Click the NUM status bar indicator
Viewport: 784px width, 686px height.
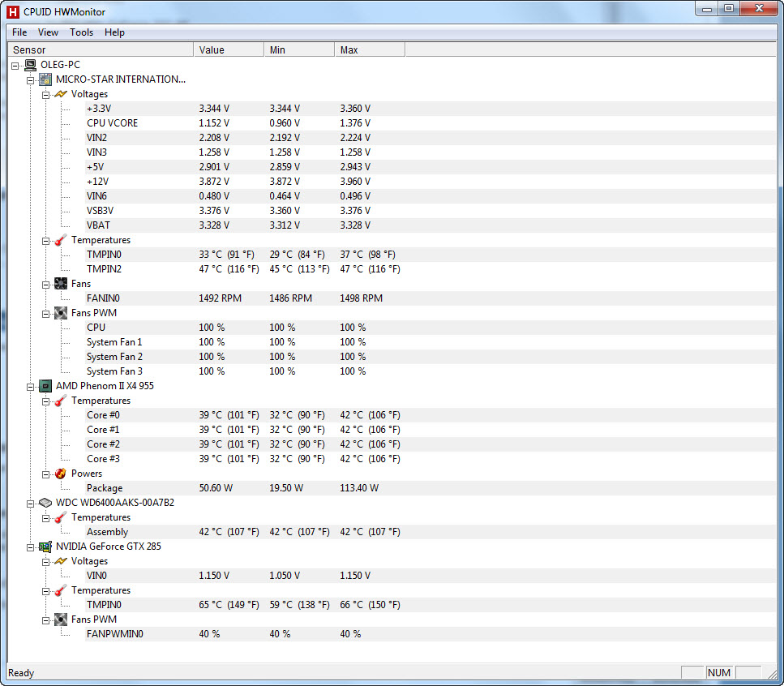pos(719,673)
